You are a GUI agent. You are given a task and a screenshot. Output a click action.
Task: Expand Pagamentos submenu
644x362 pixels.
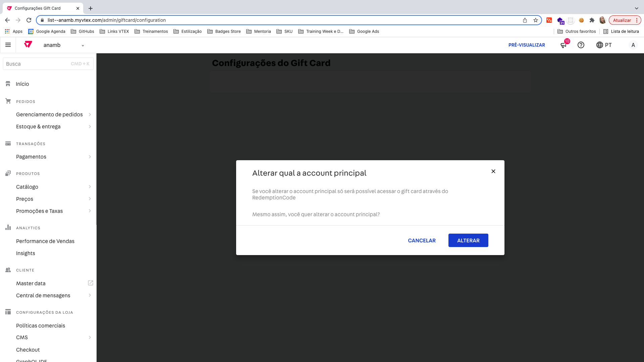click(54, 157)
